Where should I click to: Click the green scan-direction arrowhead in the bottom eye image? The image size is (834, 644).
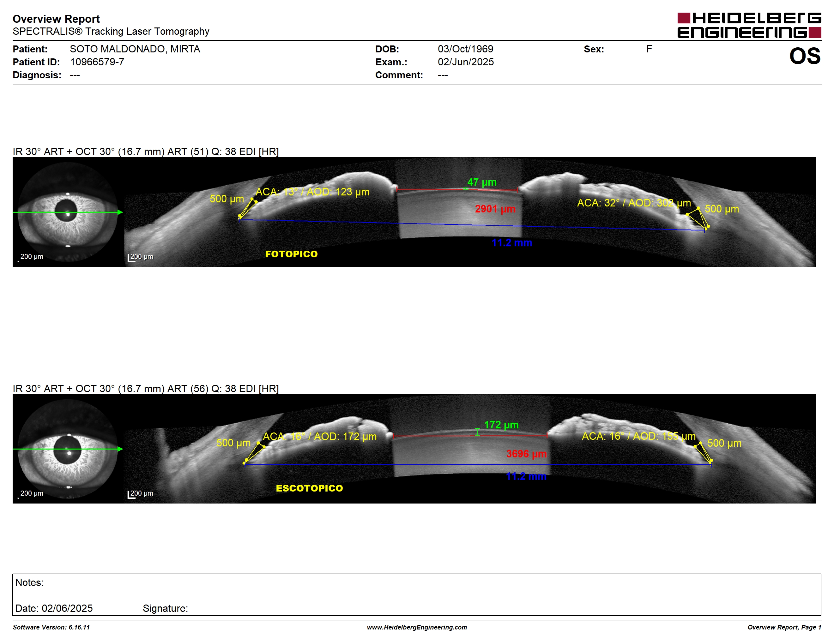pyautogui.click(x=120, y=449)
